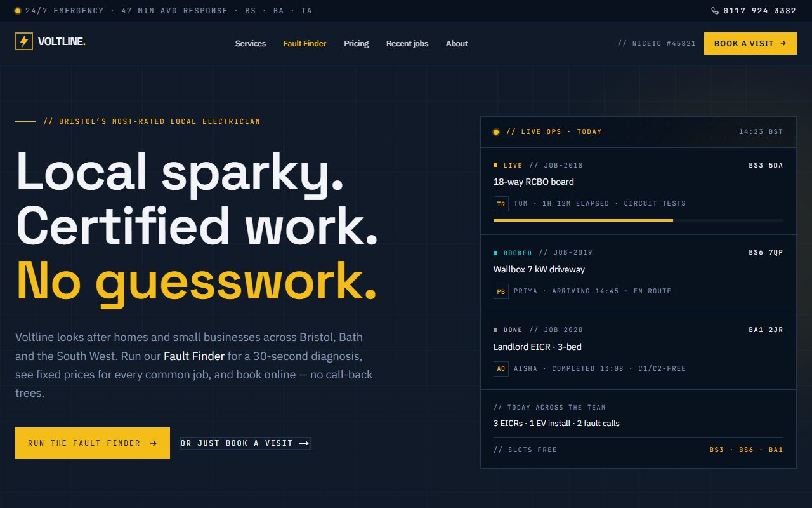Click the Local sparky. headline
Image resolution: width=812 pixels, height=508 pixels.
(180, 171)
